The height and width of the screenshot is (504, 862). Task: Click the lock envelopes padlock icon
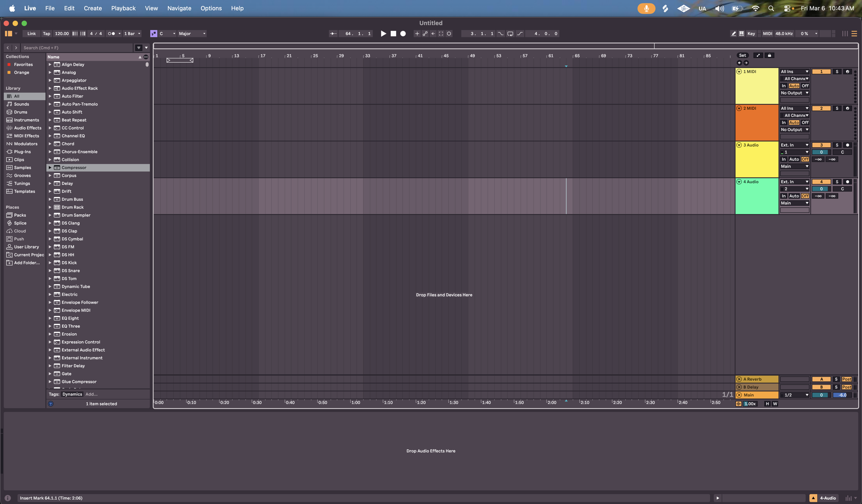(x=769, y=55)
